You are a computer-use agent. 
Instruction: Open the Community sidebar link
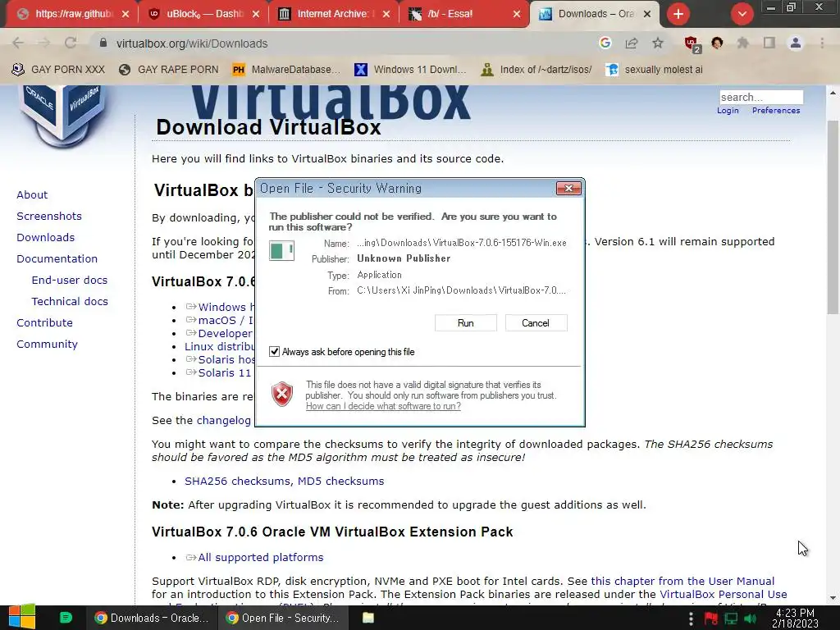(47, 345)
